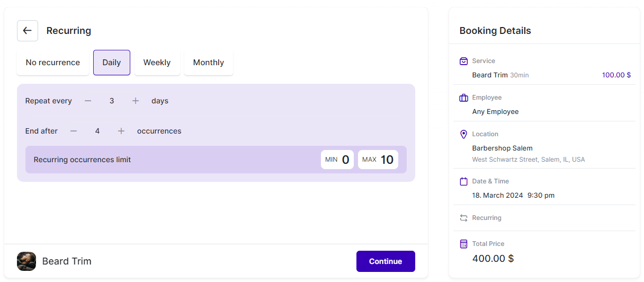Decrease the end-after occurrences count
644x282 pixels.
tap(74, 131)
